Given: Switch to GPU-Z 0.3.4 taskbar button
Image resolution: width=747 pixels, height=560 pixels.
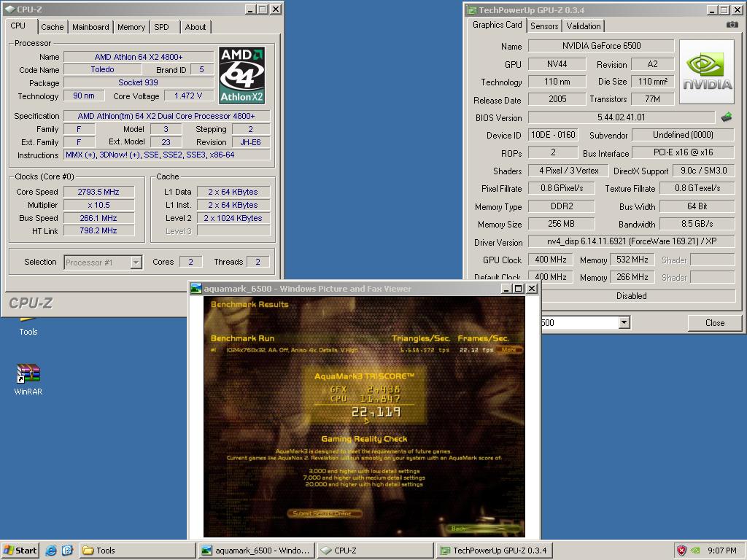Looking at the screenshot, I should pyautogui.click(x=494, y=551).
